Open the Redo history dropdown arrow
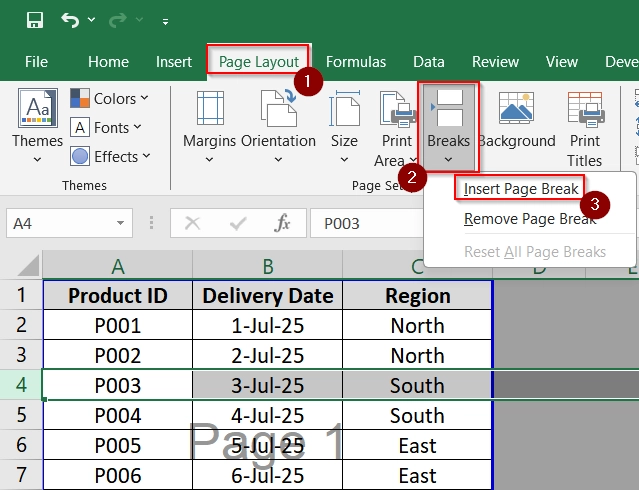Image resolution: width=639 pixels, height=490 pixels. (x=139, y=20)
